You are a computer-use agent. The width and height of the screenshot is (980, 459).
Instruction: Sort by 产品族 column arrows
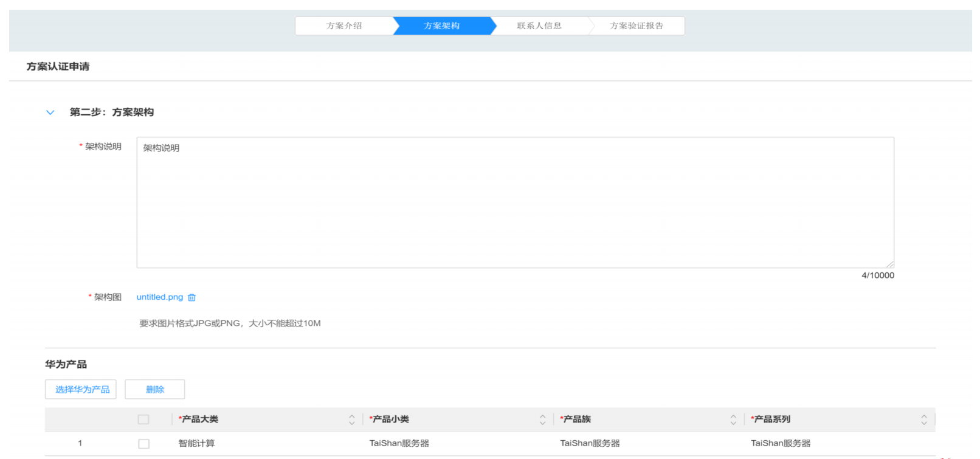(x=733, y=419)
